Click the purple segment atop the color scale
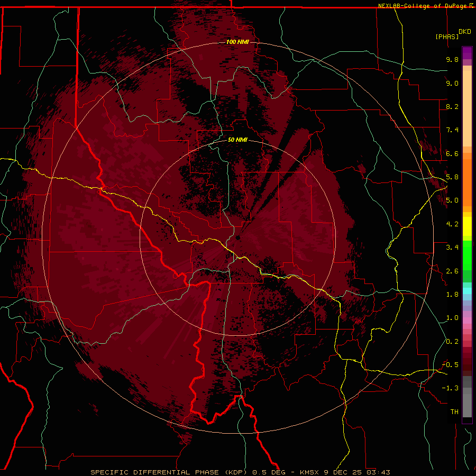The width and height of the screenshot is (476, 476). pos(467,53)
